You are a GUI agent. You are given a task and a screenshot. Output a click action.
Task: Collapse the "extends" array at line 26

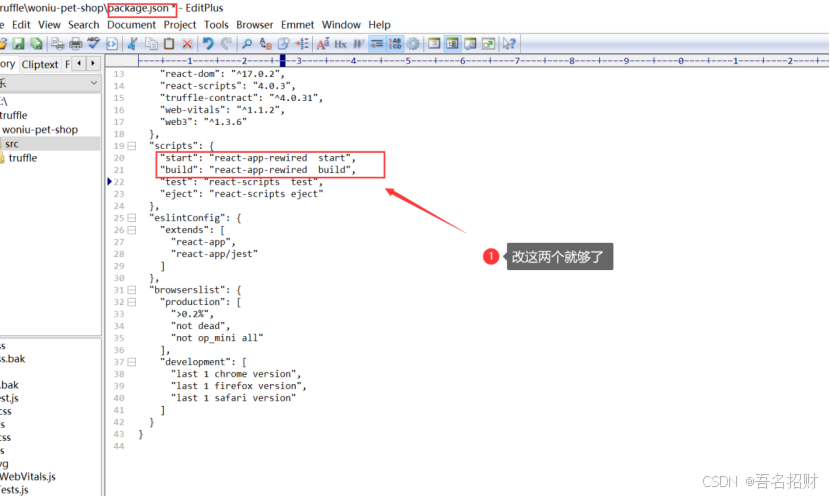point(132,230)
